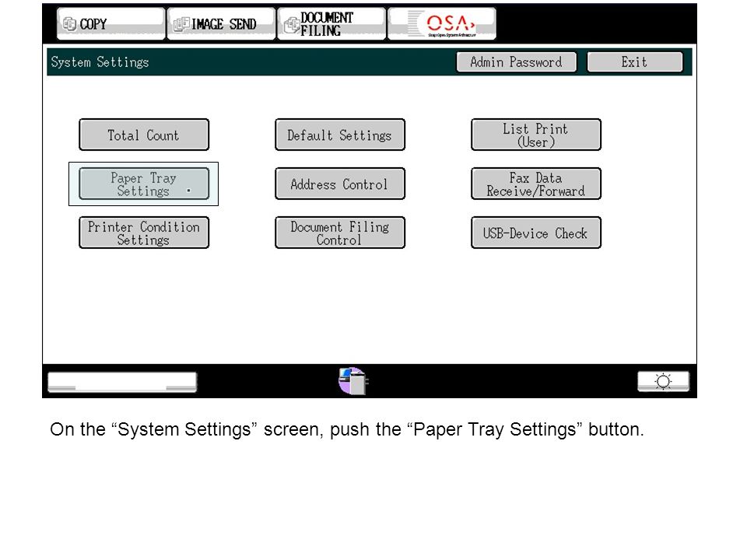Open Default Settings

point(340,135)
